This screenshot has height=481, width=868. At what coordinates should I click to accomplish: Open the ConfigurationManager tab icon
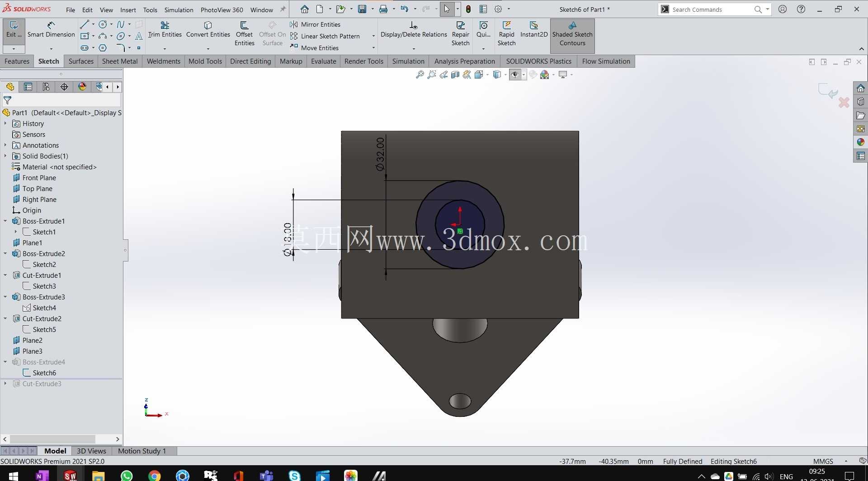(46, 87)
